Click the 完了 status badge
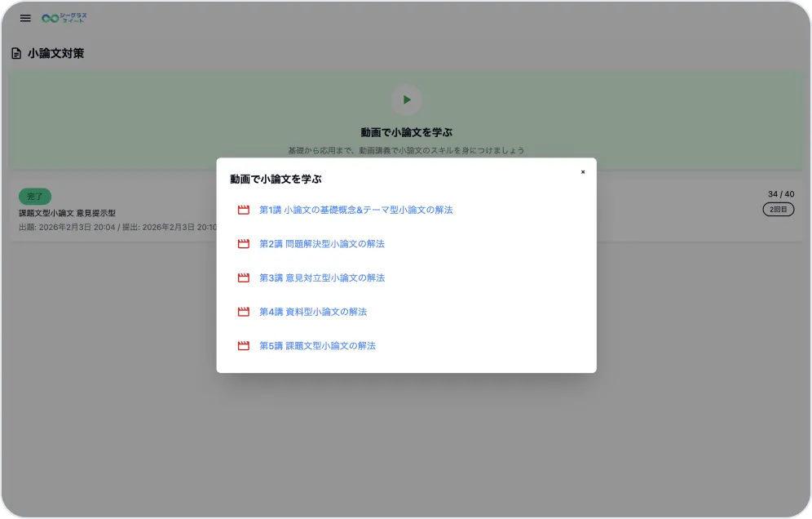The height and width of the screenshot is (519, 812). 35,197
